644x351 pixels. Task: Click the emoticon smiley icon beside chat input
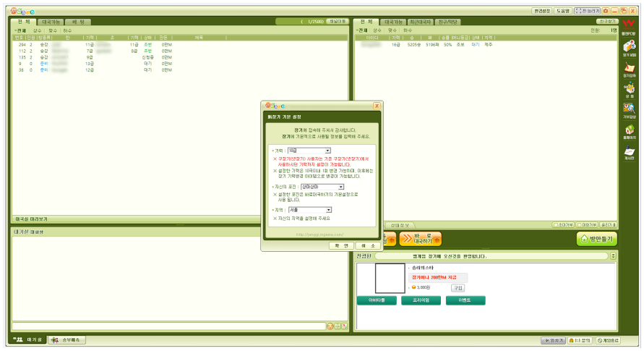pyautogui.click(x=330, y=326)
